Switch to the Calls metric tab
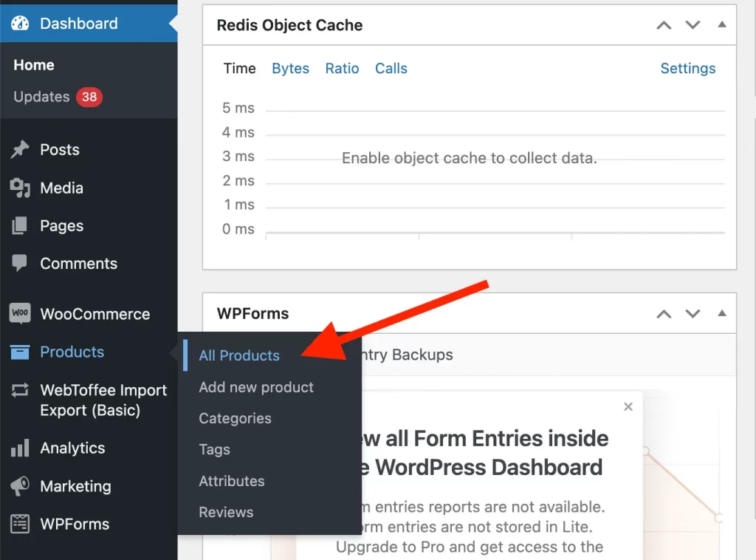This screenshot has height=560, width=756. pyautogui.click(x=391, y=69)
